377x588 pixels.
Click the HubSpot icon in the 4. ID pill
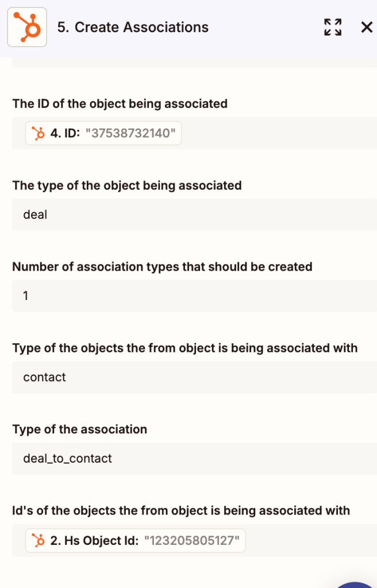coord(39,134)
